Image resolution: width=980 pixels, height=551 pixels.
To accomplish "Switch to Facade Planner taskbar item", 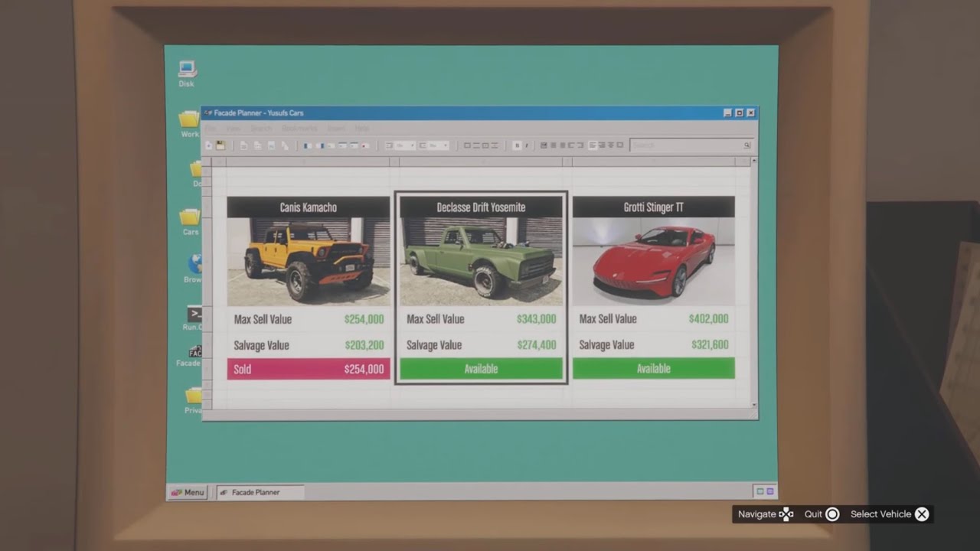I will coord(260,492).
